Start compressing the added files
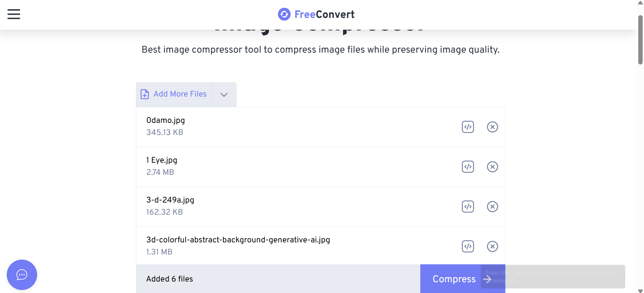Image resolution: width=644 pixels, height=293 pixels. pyautogui.click(x=454, y=279)
